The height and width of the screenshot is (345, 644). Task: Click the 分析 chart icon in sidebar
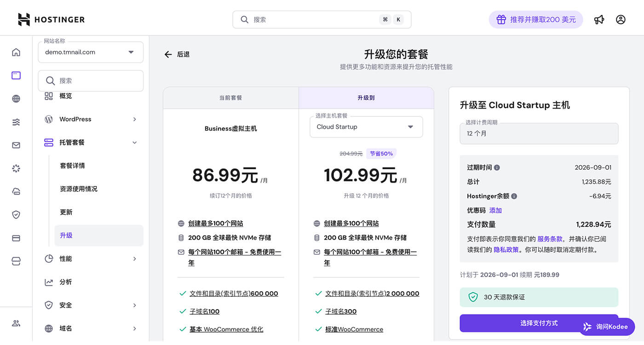[49, 282]
